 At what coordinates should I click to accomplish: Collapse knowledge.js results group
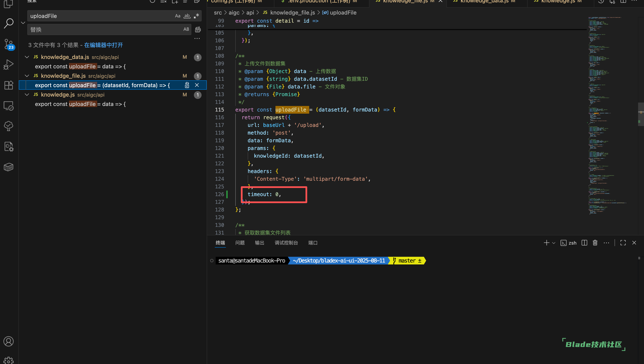(x=27, y=95)
